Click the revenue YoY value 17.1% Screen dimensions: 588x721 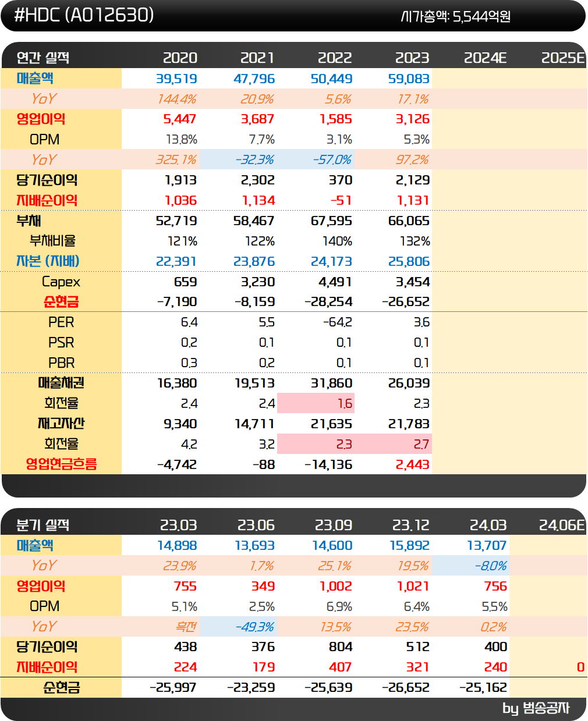[x=413, y=99]
